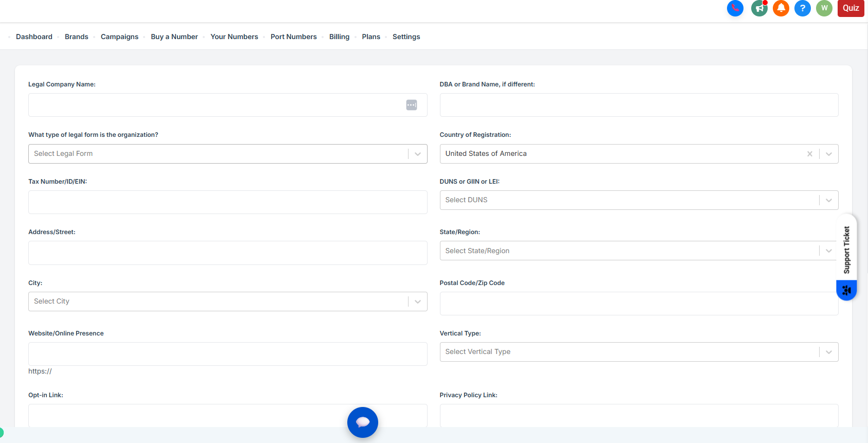Open the megaphone announcements icon
868x443 pixels.
tap(759, 8)
